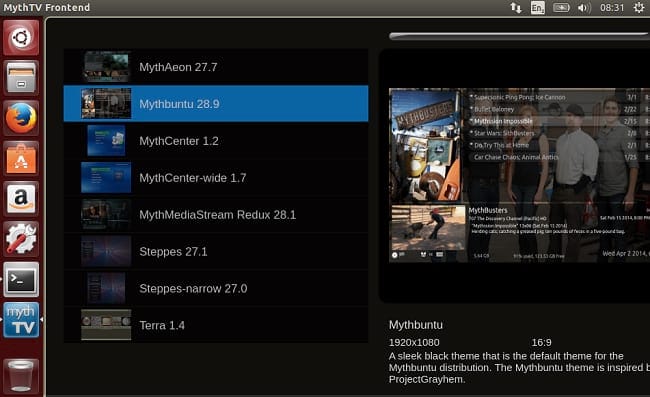
Task: Click the Terra 1.4 theme thumbnail
Action: tap(106, 325)
